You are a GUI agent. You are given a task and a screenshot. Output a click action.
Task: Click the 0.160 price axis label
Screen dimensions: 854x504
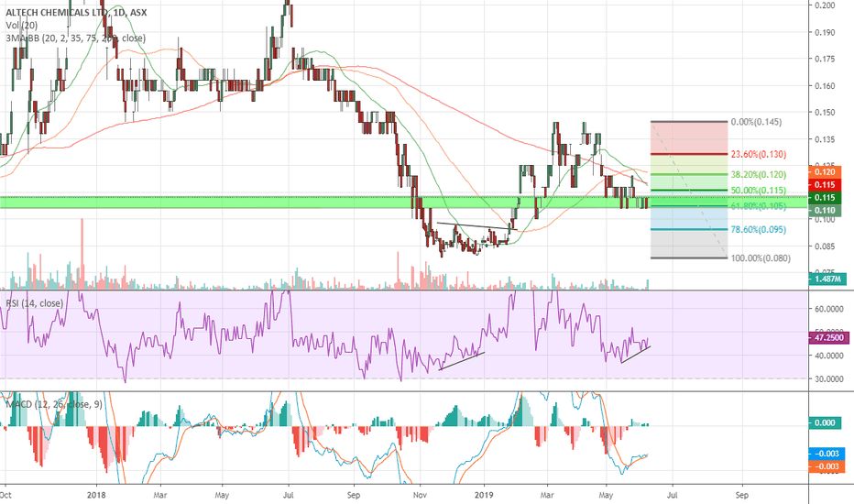click(825, 85)
